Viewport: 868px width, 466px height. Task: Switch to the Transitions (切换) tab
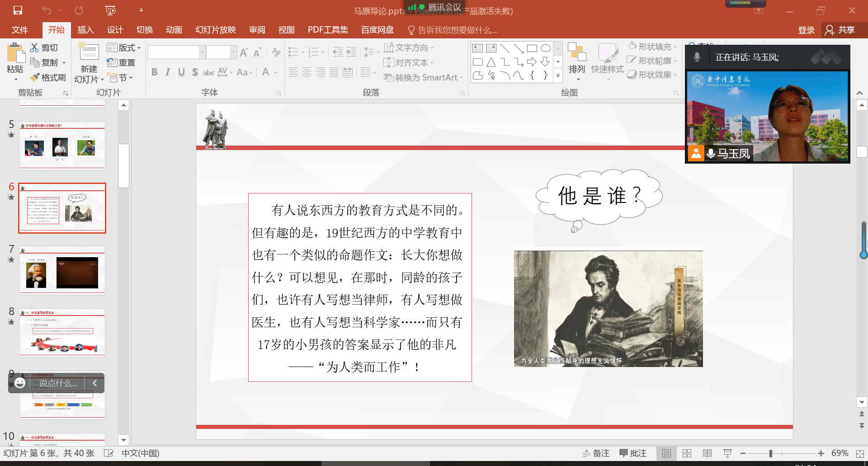click(145, 30)
